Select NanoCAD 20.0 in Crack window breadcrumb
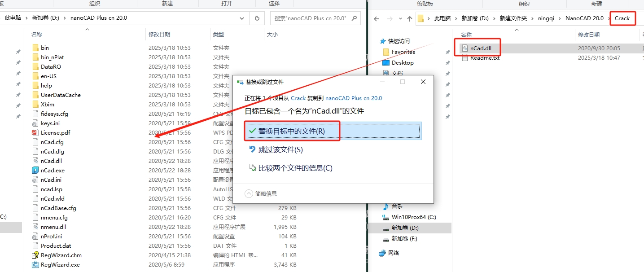The height and width of the screenshot is (272, 644). coord(584,18)
